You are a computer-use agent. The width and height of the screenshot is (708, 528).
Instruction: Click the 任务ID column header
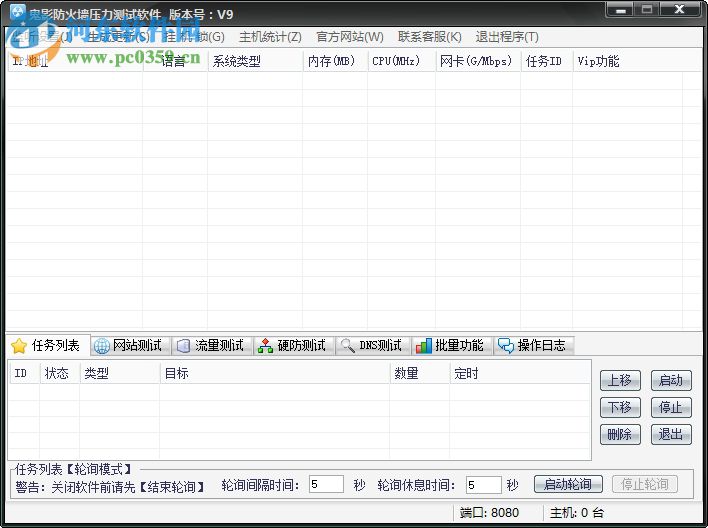point(547,61)
